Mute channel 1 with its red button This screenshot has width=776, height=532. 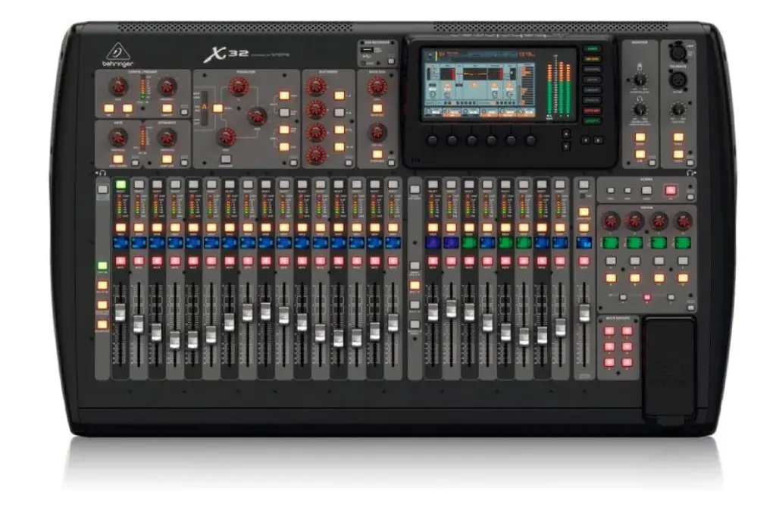pyautogui.click(x=120, y=261)
